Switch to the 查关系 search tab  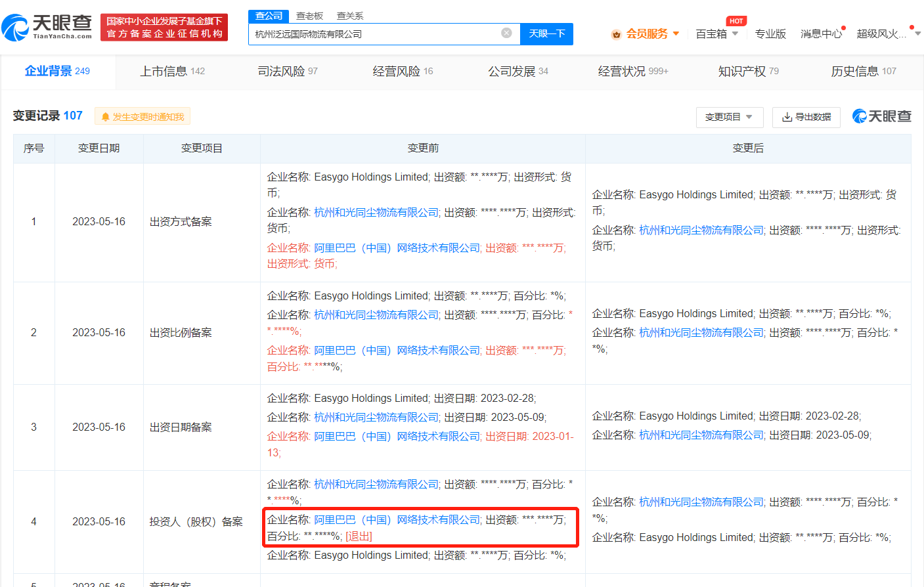pyautogui.click(x=350, y=16)
